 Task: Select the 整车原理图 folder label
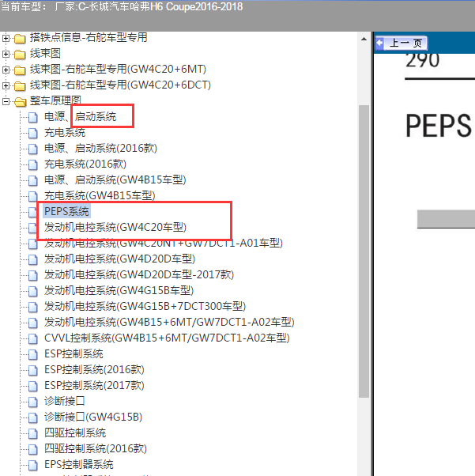tap(55, 100)
